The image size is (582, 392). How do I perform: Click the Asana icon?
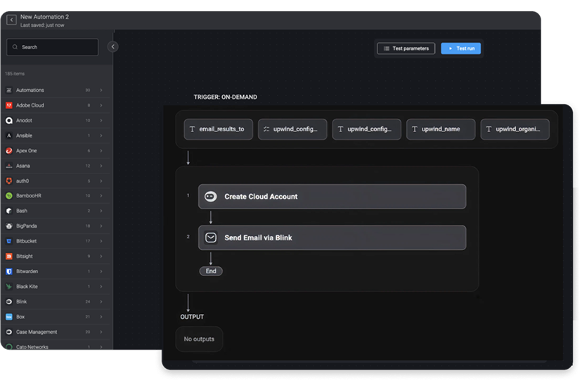pyautogui.click(x=9, y=166)
